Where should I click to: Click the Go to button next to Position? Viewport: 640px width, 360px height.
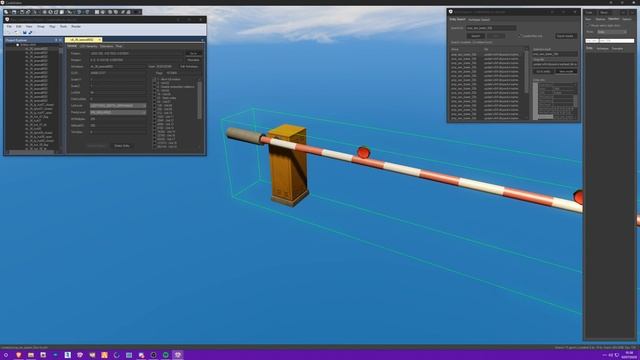point(193,53)
